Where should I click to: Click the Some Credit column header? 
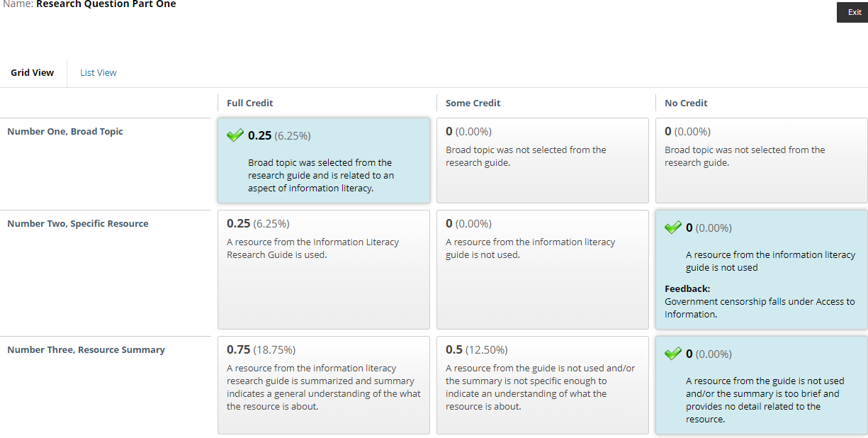pos(473,103)
